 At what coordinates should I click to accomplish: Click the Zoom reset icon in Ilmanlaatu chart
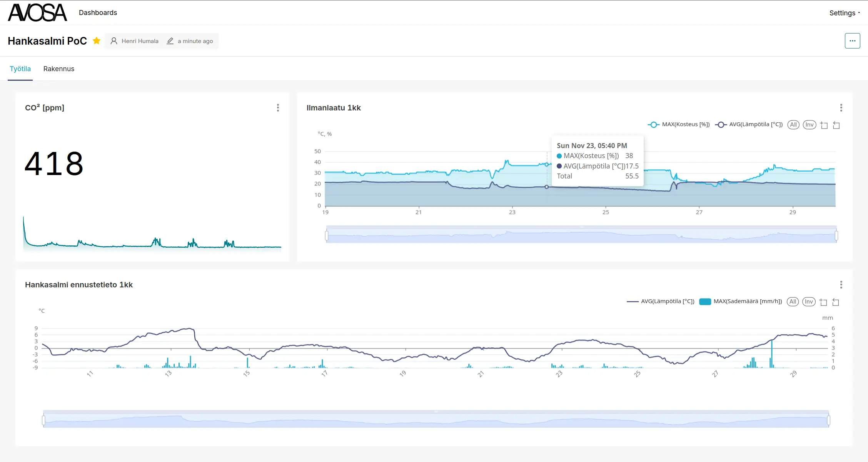pyautogui.click(x=836, y=125)
